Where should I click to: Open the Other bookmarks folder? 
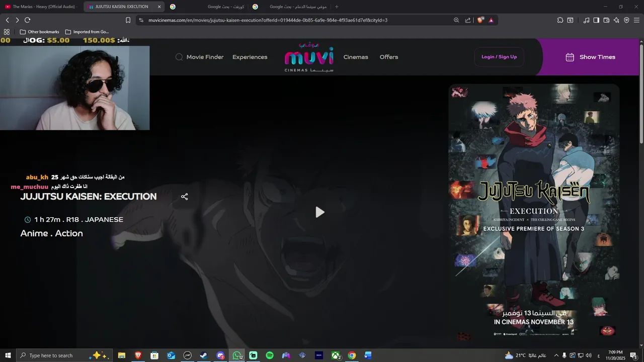click(x=39, y=32)
